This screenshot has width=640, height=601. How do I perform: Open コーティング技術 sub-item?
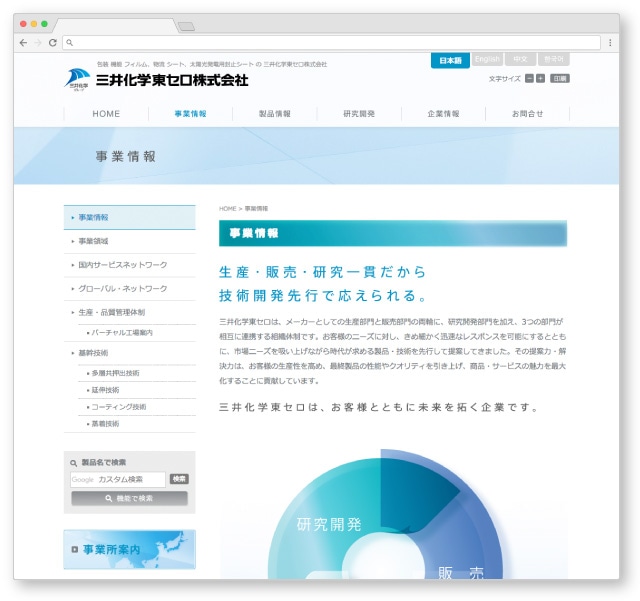coord(137,407)
